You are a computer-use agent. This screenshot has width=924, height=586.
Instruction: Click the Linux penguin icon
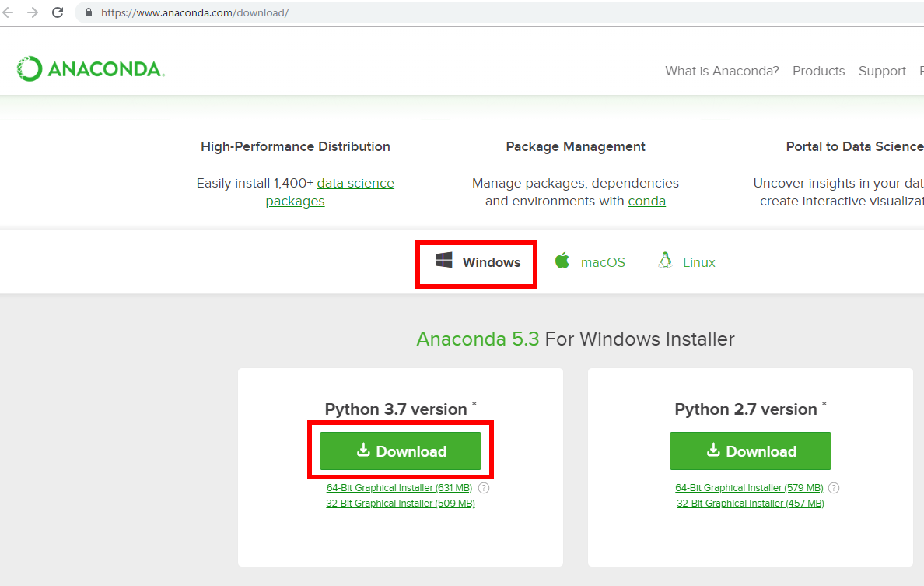[x=665, y=260]
